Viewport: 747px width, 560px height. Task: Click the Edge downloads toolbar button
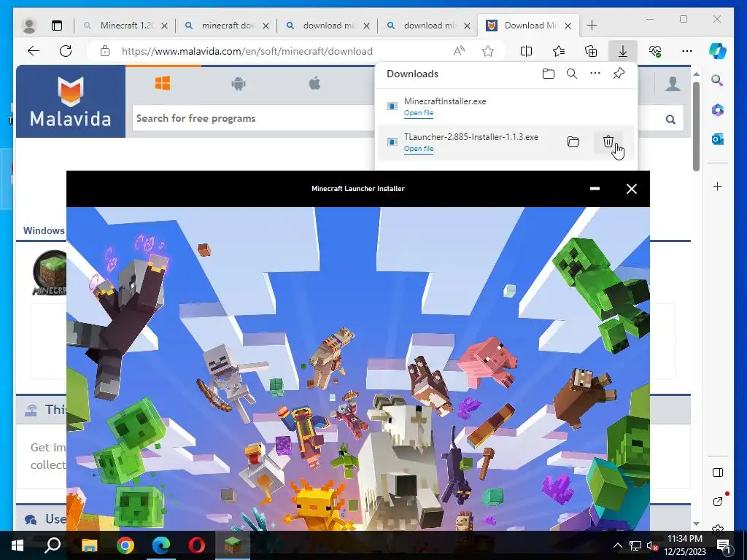(x=623, y=51)
